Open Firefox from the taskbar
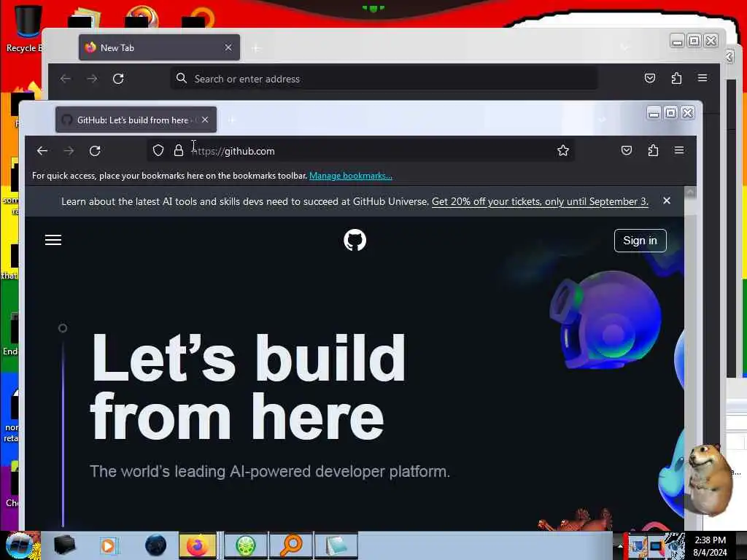The image size is (747, 560). [x=198, y=545]
